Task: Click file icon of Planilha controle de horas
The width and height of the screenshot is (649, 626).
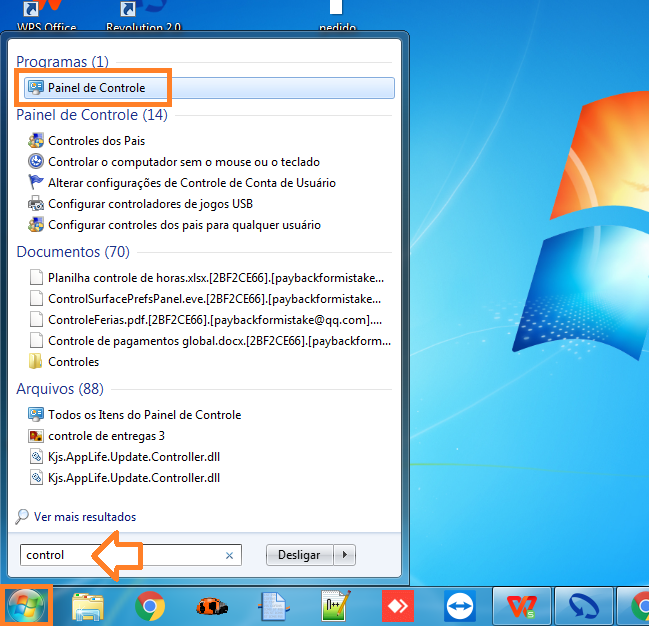Action: (36, 277)
